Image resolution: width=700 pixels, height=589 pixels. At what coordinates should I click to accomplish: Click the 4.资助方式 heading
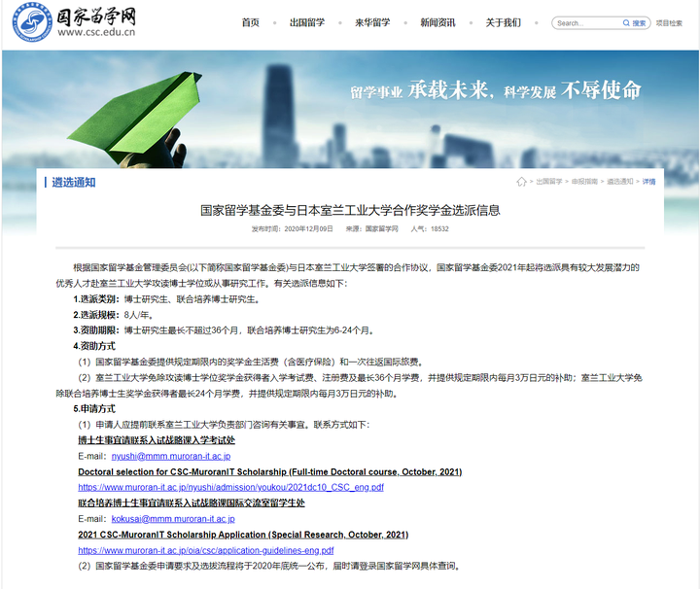94,346
